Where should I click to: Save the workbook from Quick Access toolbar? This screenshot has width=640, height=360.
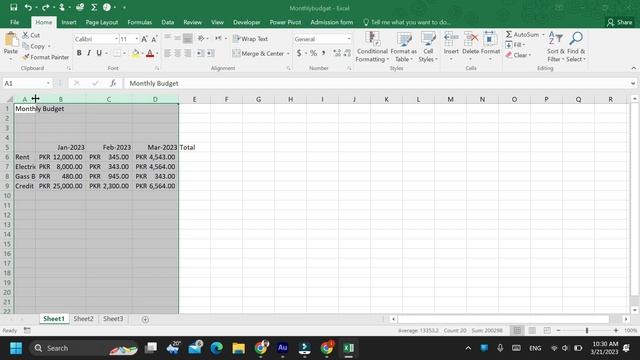click(x=13, y=7)
